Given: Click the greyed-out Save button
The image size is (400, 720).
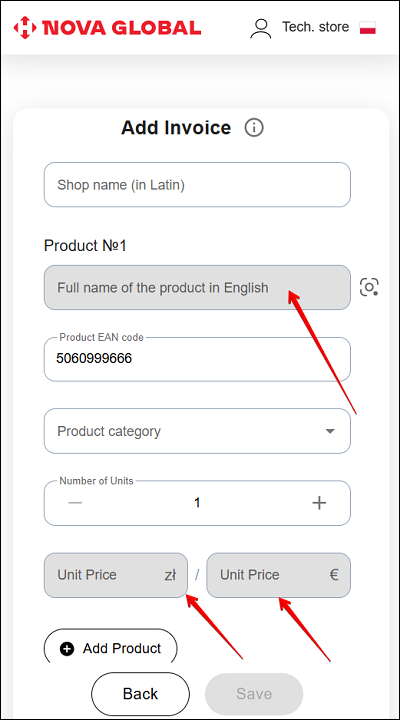Looking at the screenshot, I should [254, 693].
